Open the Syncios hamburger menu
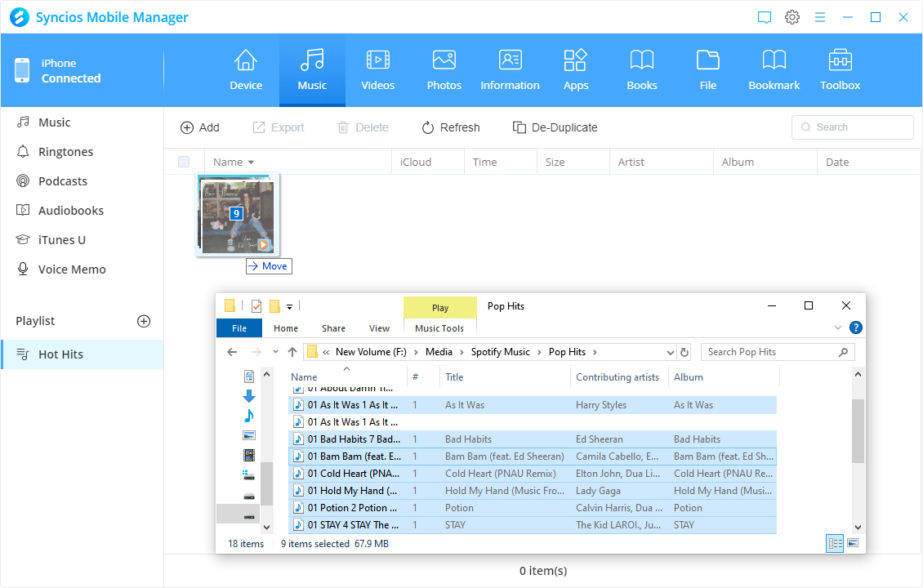Screen dimensions: 923x588 (820, 18)
